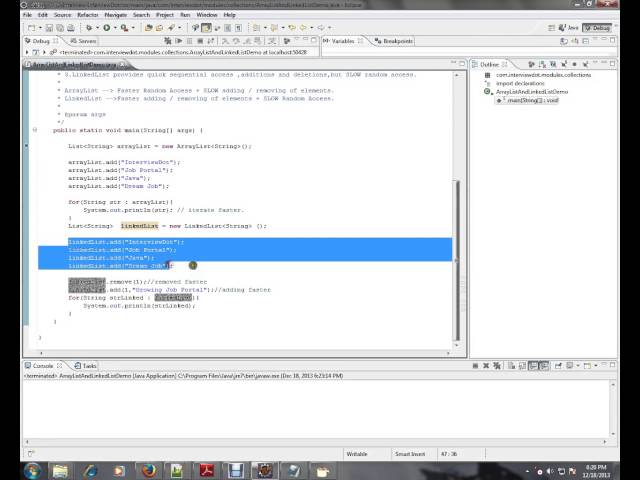640x480 pixels.
Task: Click the External Tools run icon
Action: pos(124,28)
